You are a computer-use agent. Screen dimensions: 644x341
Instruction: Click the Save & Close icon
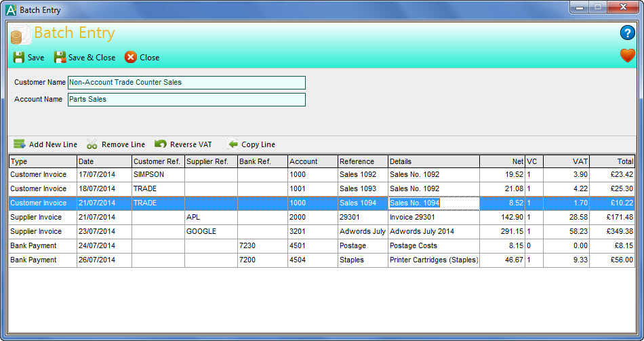click(60, 58)
